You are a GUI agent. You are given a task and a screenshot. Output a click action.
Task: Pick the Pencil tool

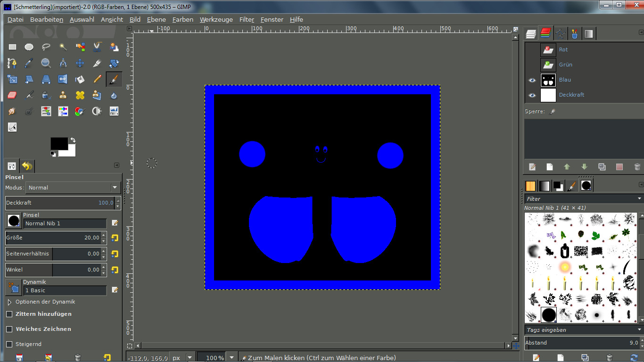97,79
